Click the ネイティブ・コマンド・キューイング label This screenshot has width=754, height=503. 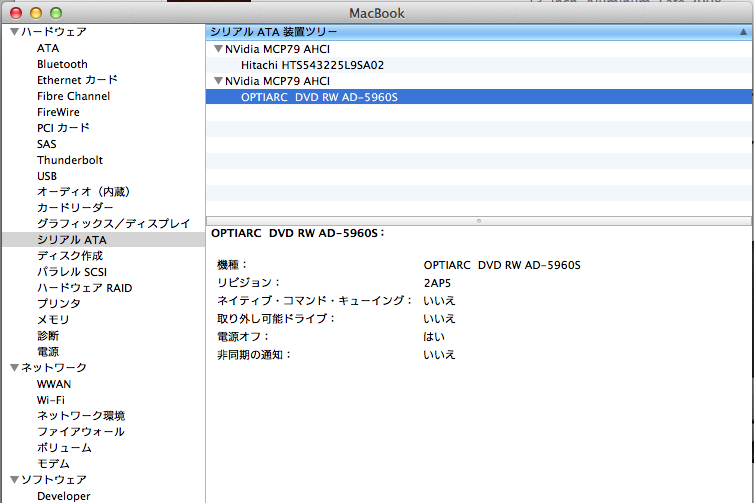314,301
